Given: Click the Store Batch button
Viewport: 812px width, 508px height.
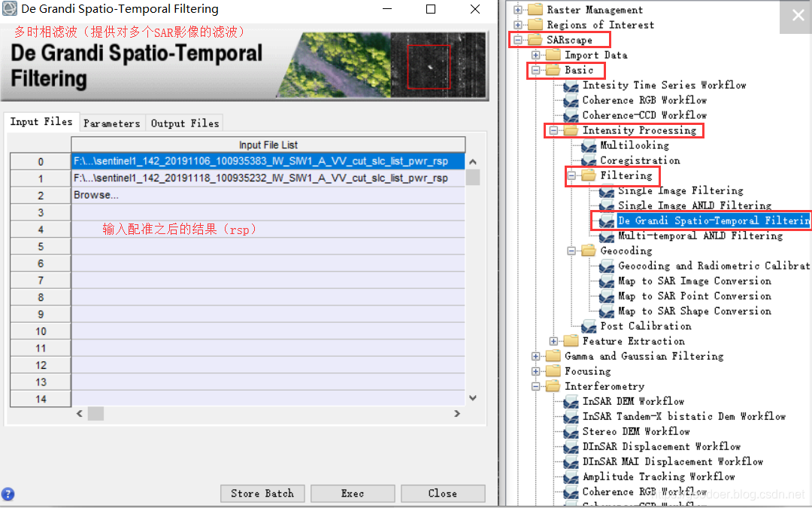Looking at the screenshot, I should (262, 494).
